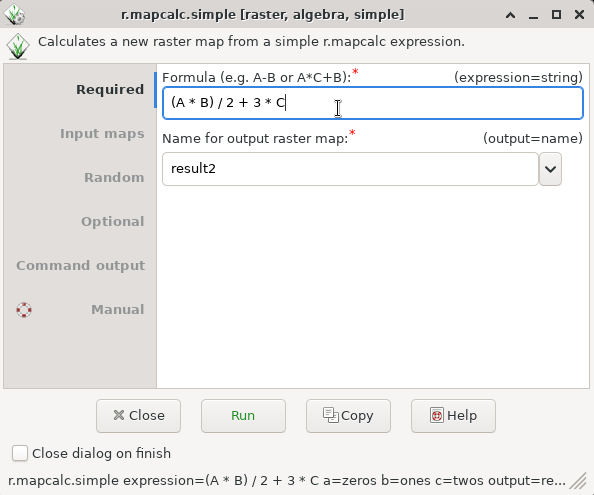Show the Command output tab
Screen dimensions: 594x495
[x=80, y=265]
